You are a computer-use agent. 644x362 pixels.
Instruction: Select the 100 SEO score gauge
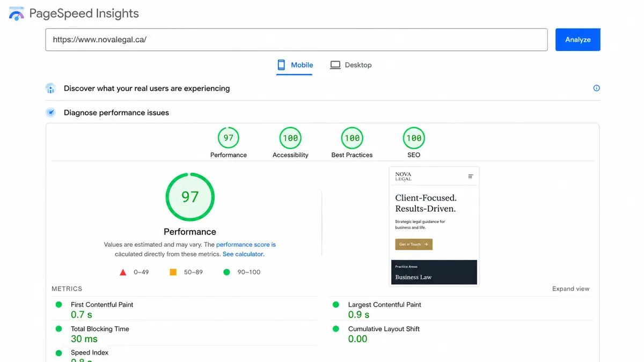coord(414,138)
